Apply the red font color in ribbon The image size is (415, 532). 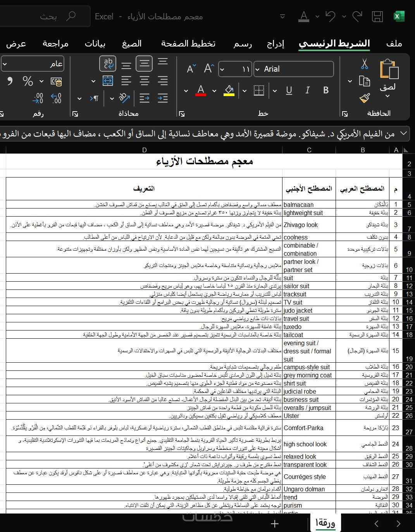(x=201, y=91)
